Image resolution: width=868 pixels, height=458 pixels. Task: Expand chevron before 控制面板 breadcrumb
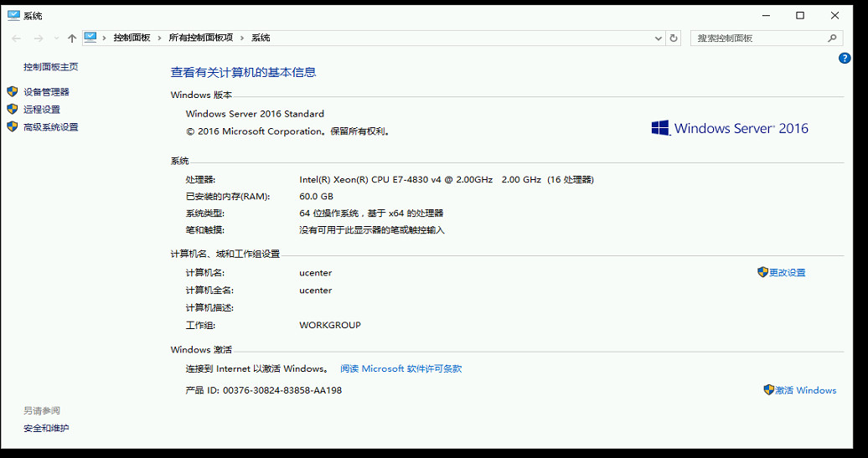pos(104,39)
